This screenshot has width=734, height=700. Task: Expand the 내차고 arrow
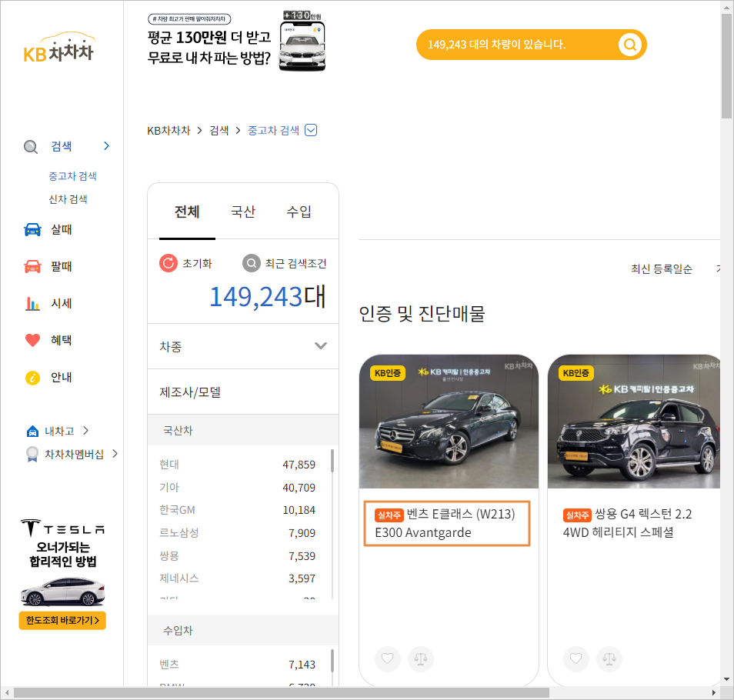tap(85, 431)
